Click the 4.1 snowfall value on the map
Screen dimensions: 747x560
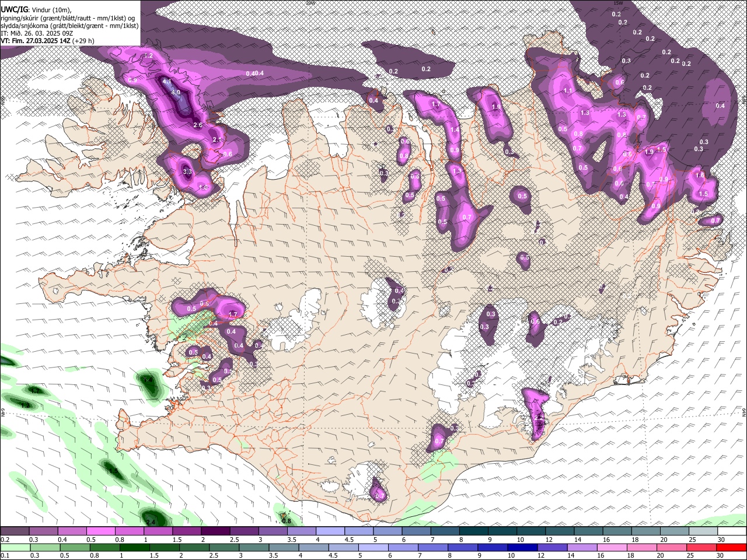click(167, 82)
